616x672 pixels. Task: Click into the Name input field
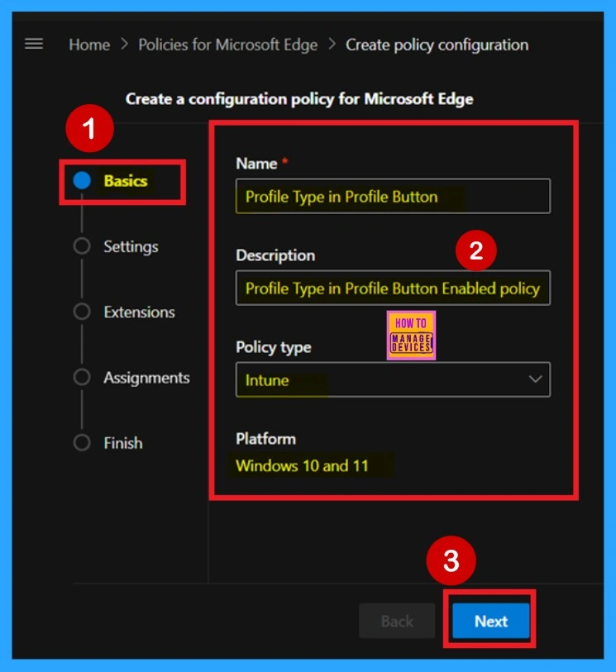click(x=393, y=196)
